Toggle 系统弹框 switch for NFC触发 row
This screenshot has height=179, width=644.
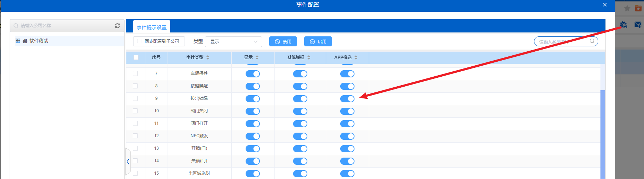point(300,136)
